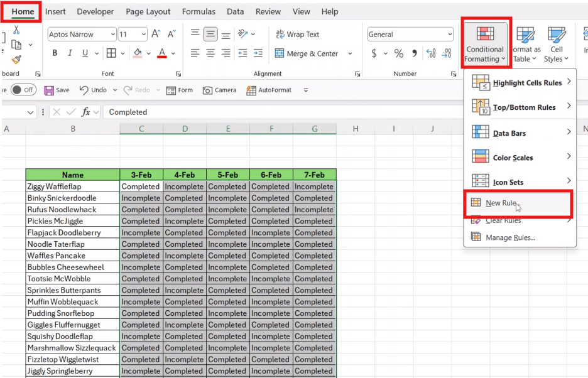Expand Undo history dropdown arrow
The width and height of the screenshot is (588, 378).
tap(115, 90)
